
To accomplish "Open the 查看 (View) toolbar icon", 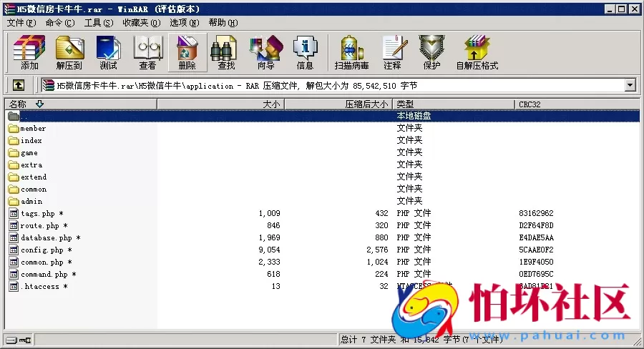I will click(148, 52).
